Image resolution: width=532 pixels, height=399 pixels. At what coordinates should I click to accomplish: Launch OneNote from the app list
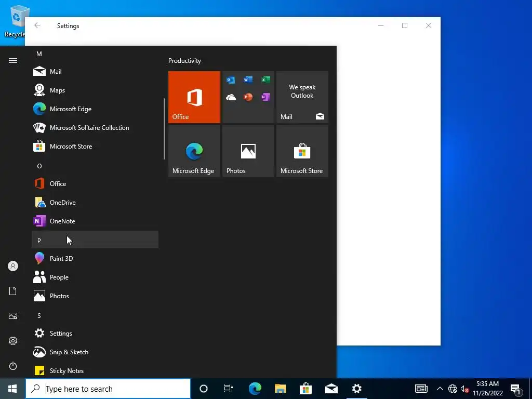[95, 221]
